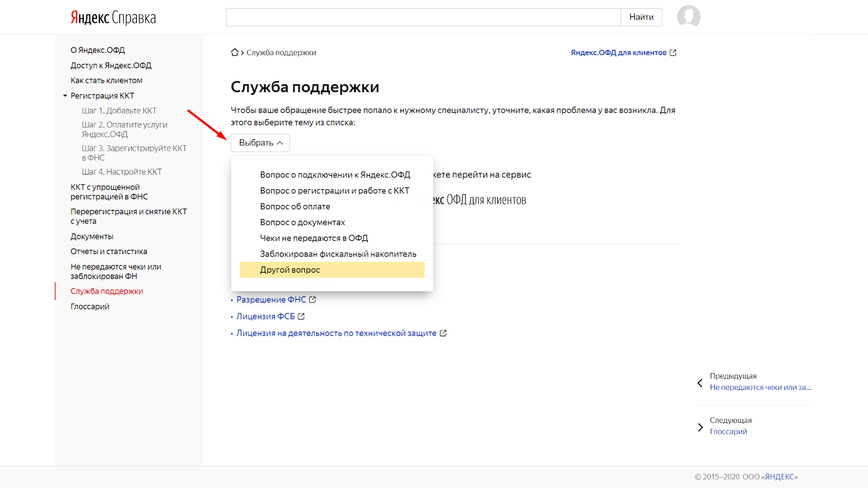Open Служба поддержки sidebar item
868x488 pixels.
point(107,292)
